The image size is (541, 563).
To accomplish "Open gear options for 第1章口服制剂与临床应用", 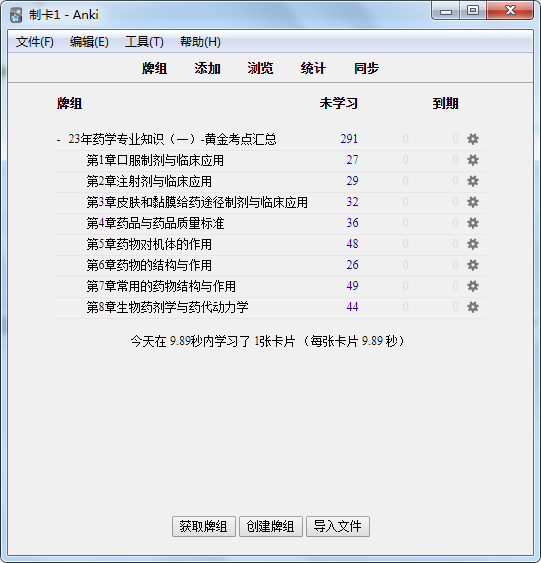I will coord(473,160).
